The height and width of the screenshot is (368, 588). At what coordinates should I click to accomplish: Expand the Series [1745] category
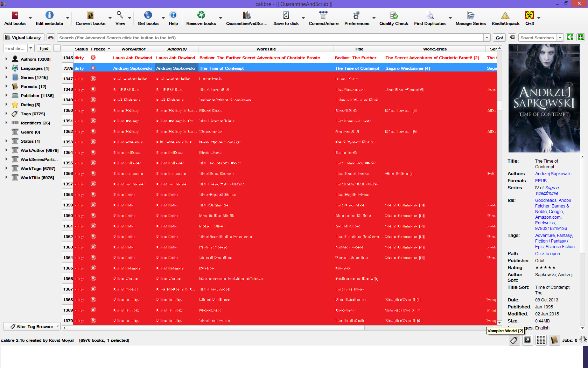click(x=6, y=77)
